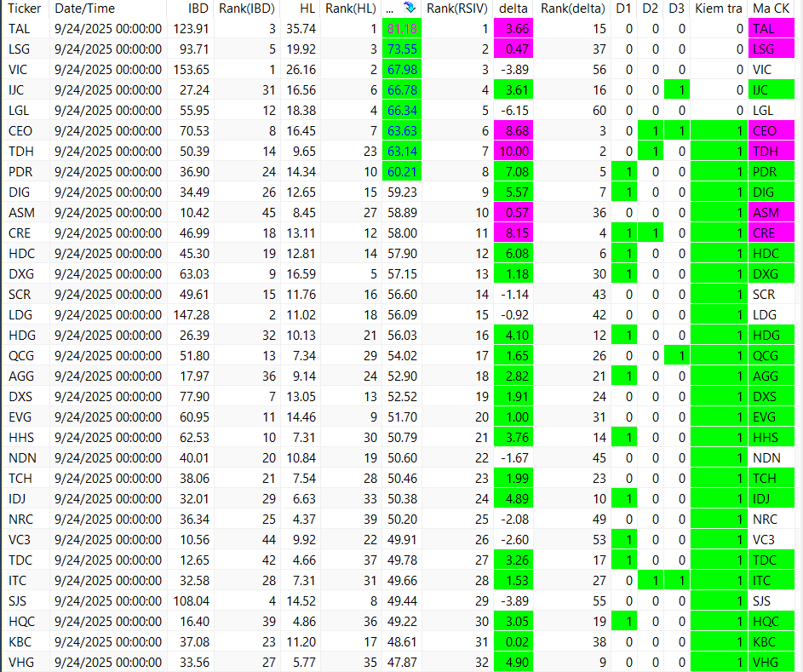Sort by the Date/Time column header
803x672 pixels.
[x=84, y=9]
